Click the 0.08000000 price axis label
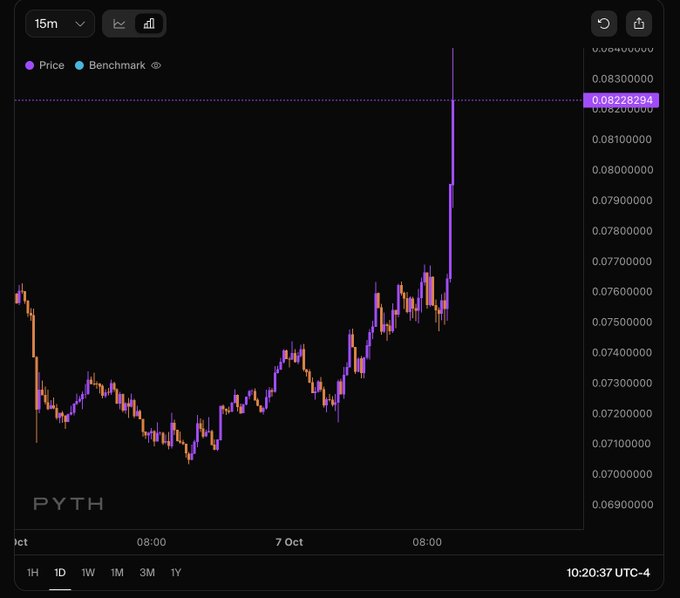Screen dimensions: 680x598 coord(622,170)
